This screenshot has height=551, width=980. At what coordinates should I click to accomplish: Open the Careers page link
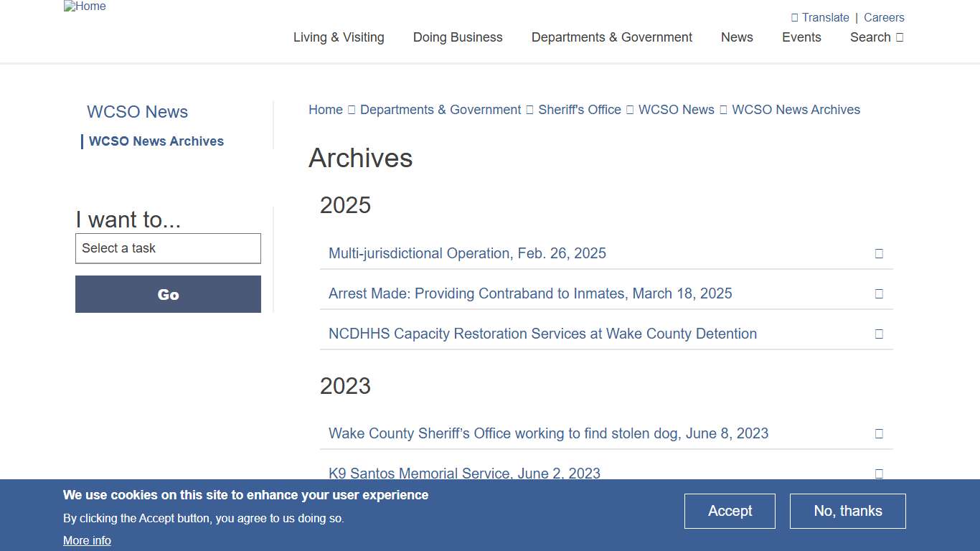[884, 17]
